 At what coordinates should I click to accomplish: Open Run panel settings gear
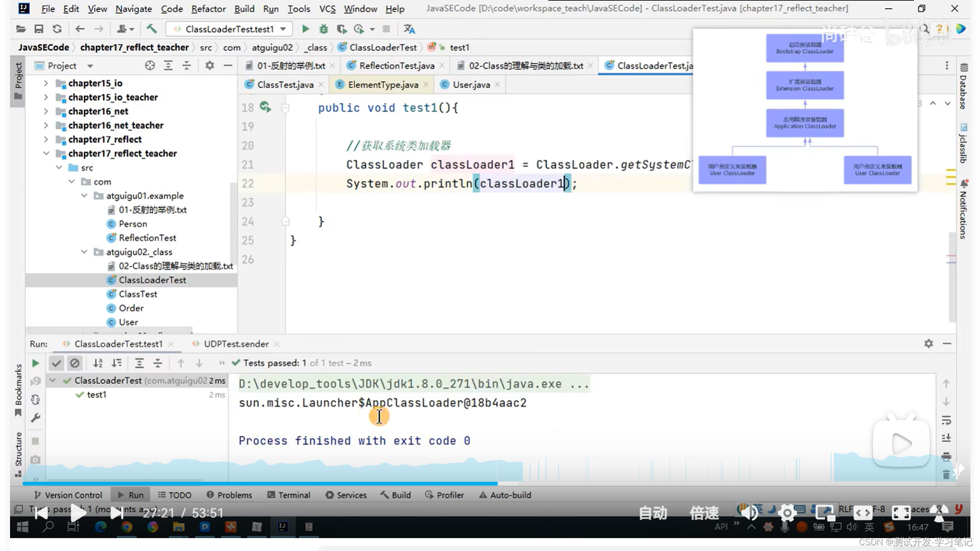(x=928, y=344)
